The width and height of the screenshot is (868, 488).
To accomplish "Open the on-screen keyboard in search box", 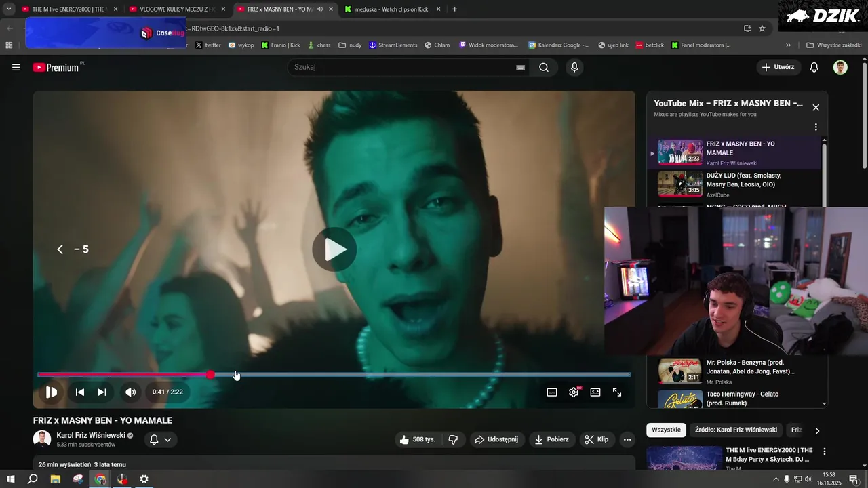I will pyautogui.click(x=520, y=67).
